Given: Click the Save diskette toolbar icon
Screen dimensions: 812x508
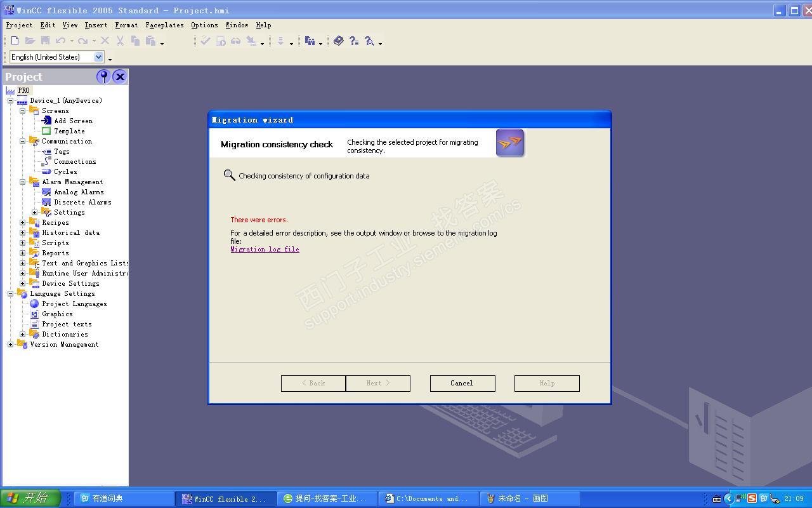Looking at the screenshot, I should point(45,41).
